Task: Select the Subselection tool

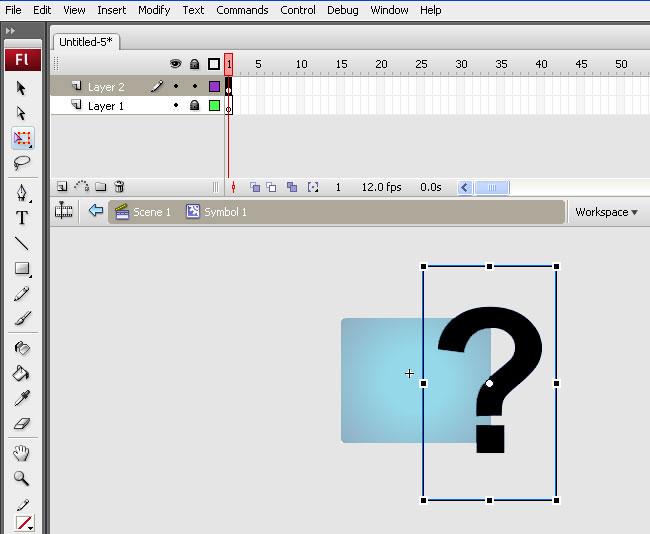Action: [21, 113]
